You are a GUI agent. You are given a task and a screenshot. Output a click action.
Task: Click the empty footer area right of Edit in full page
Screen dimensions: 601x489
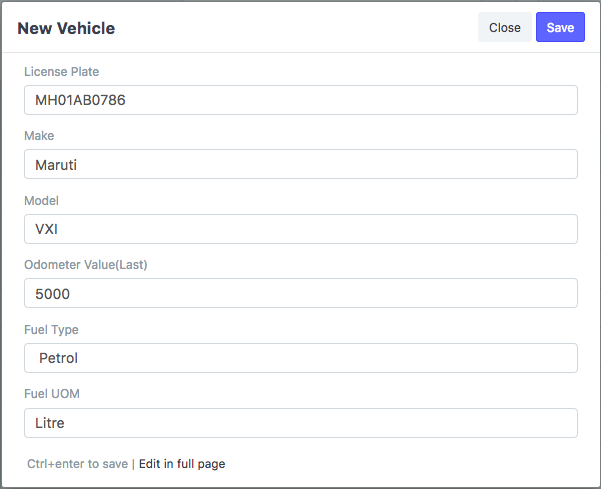pyautogui.click(x=400, y=464)
